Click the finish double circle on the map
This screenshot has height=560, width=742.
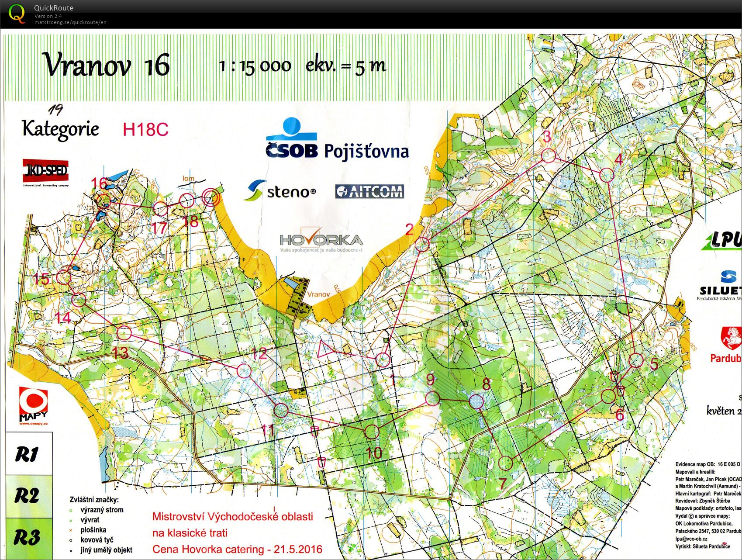pos(211,197)
